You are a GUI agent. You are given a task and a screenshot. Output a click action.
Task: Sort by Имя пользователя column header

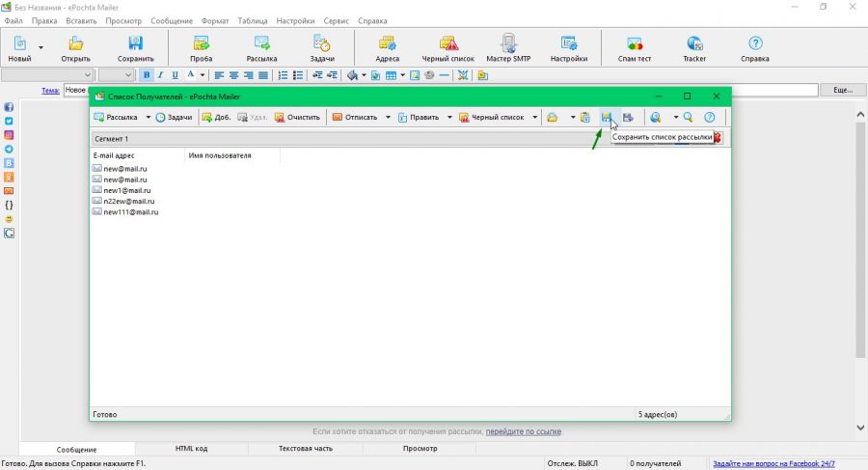[x=232, y=155]
